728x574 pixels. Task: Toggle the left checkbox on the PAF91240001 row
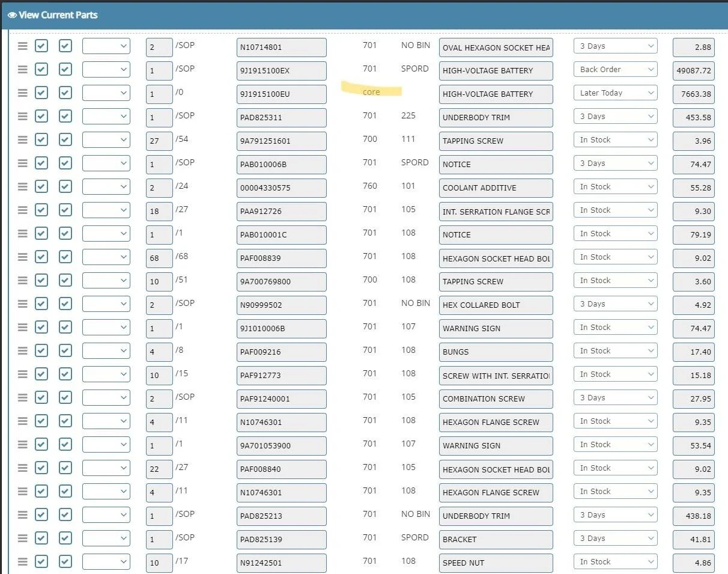[x=41, y=398]
